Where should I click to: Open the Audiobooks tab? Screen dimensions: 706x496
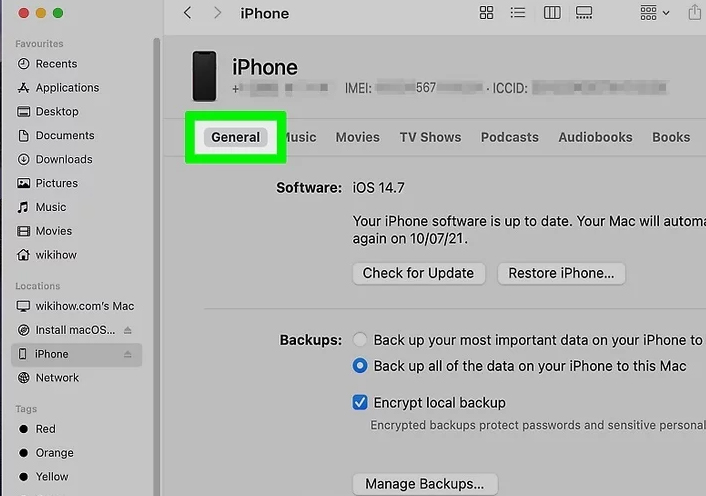pyautogui.click(x=595, y=137)
